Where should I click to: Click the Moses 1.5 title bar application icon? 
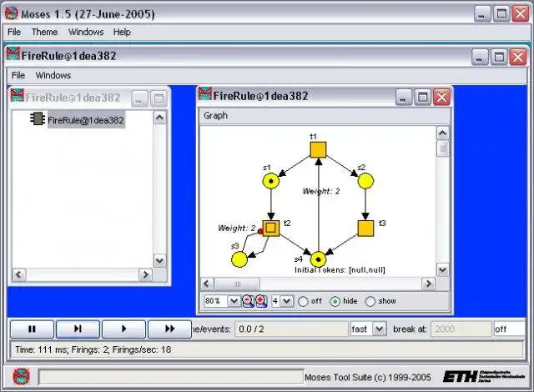tap(11, 13)
